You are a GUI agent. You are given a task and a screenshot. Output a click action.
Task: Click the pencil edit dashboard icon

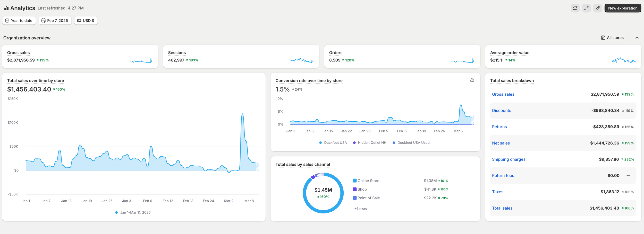(x=598, y=8)
